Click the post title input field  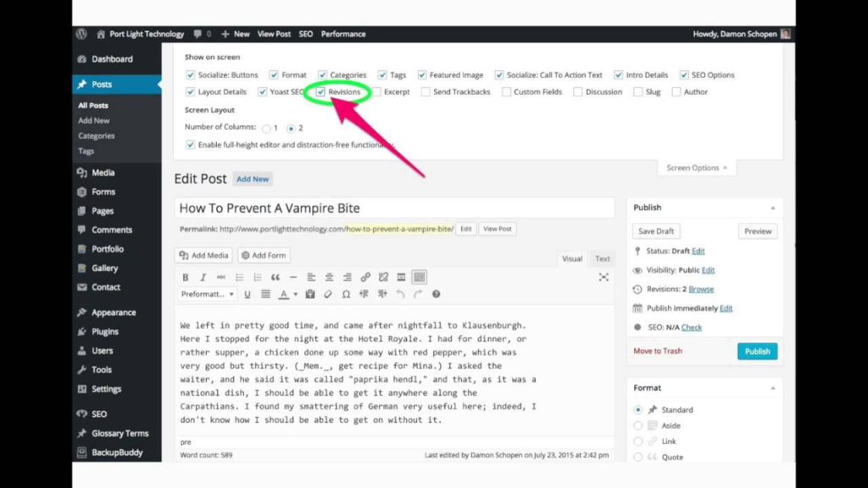(x=394, y=208)
